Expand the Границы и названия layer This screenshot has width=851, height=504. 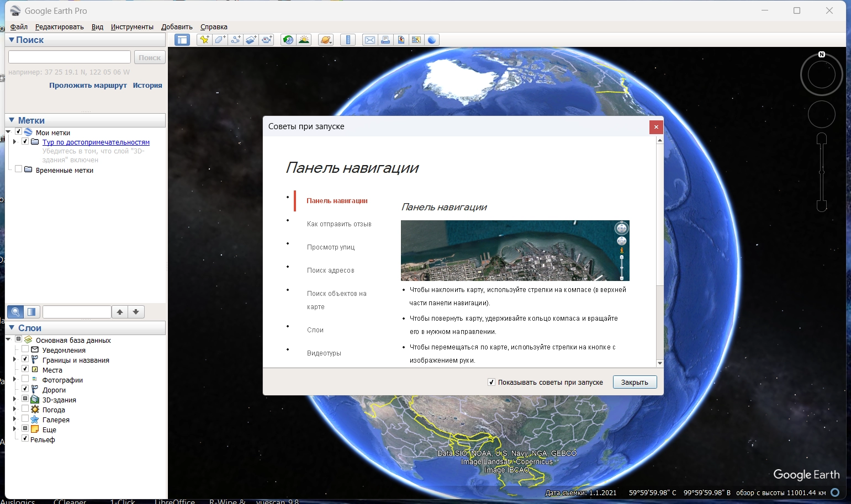click(x=15, y=359)
